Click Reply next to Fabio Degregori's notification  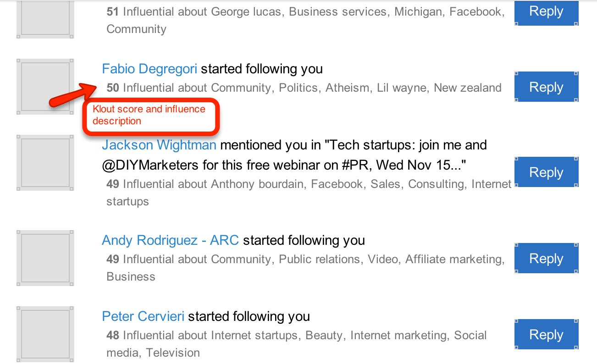point(546,87)
